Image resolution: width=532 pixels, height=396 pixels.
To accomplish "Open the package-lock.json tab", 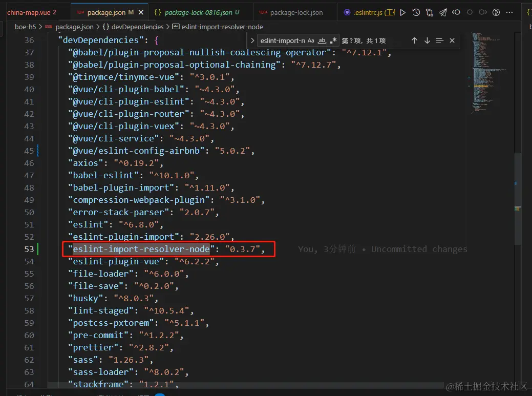I will (x=296, y=13).
